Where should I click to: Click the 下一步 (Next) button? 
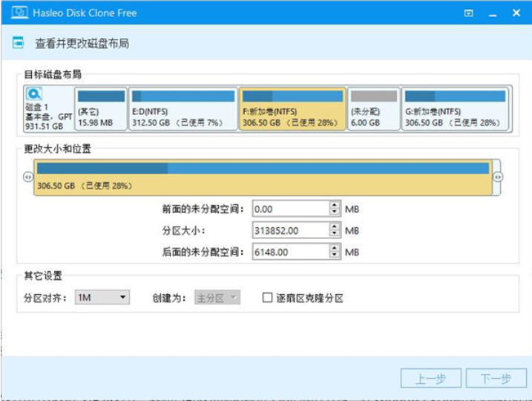(495, 379)
